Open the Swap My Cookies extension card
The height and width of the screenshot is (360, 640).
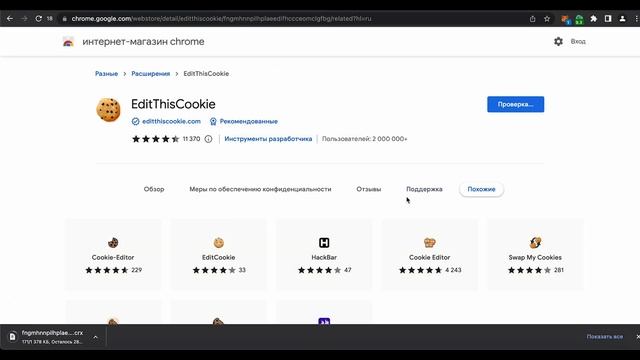535,255
